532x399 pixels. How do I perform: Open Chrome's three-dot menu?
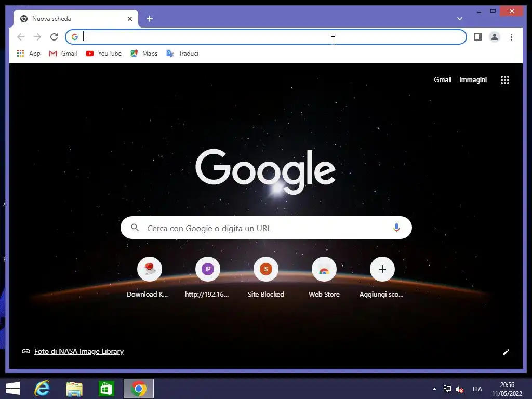pos(511,37)
